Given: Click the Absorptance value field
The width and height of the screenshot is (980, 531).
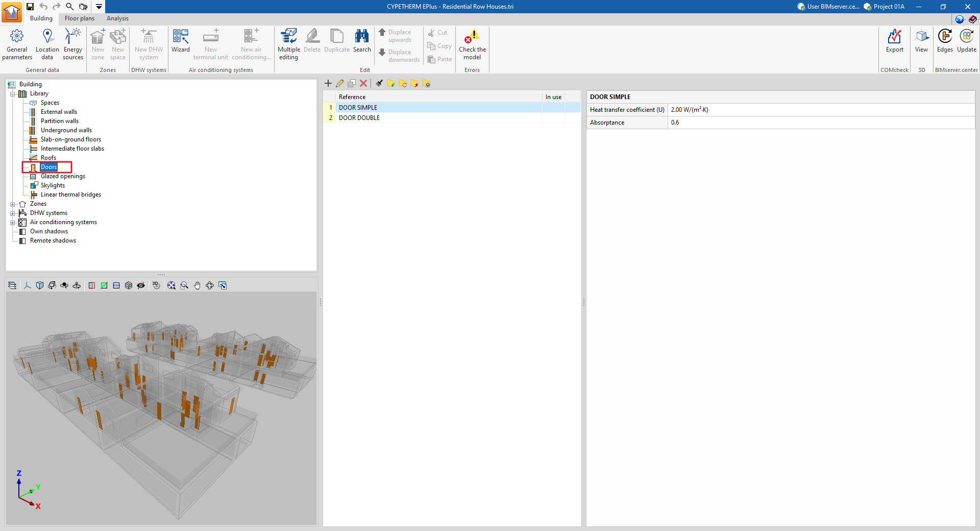Looking at the screenshot, I should [x=821, y=123].
